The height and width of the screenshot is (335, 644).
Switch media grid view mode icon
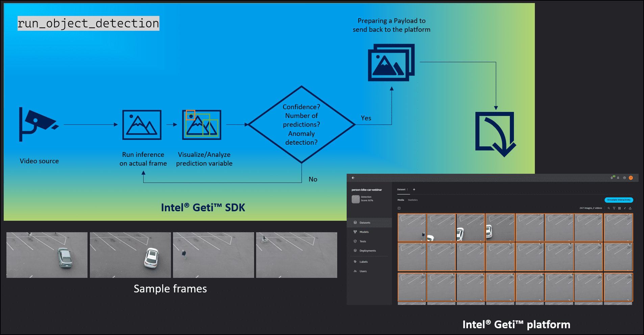619,208
